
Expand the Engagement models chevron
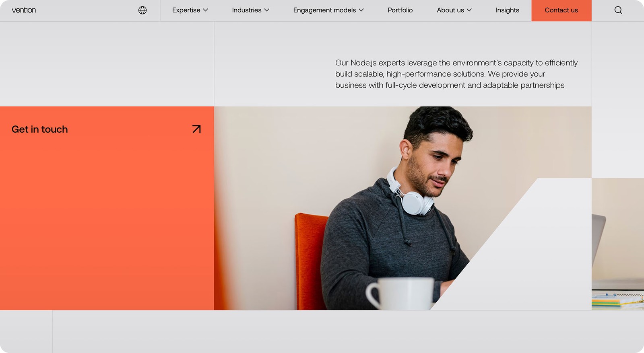coord(361,10)
